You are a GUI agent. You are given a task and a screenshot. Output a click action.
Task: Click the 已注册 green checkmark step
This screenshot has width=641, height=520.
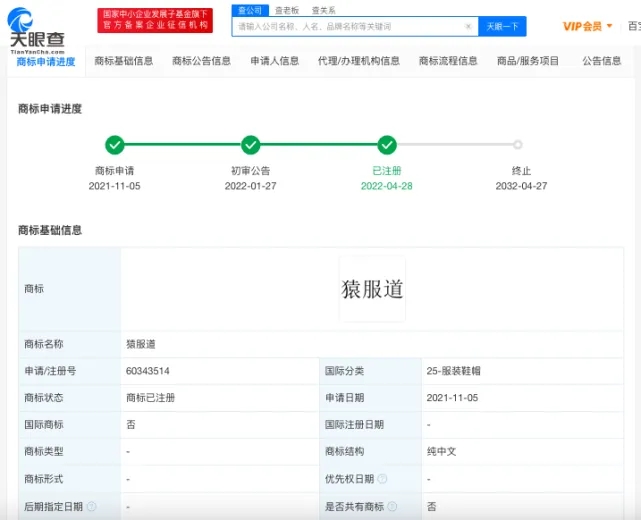(x=387, y=145)
